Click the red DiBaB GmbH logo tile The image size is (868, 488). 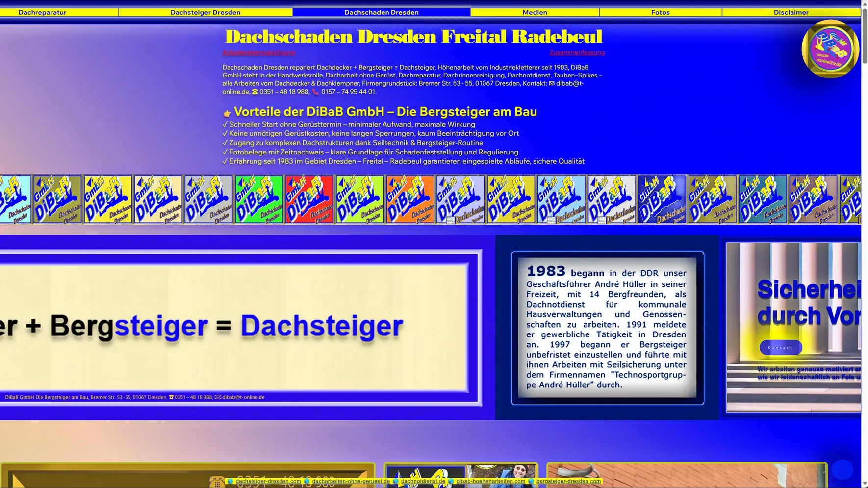pyautogui.click(x=309, y=199)
